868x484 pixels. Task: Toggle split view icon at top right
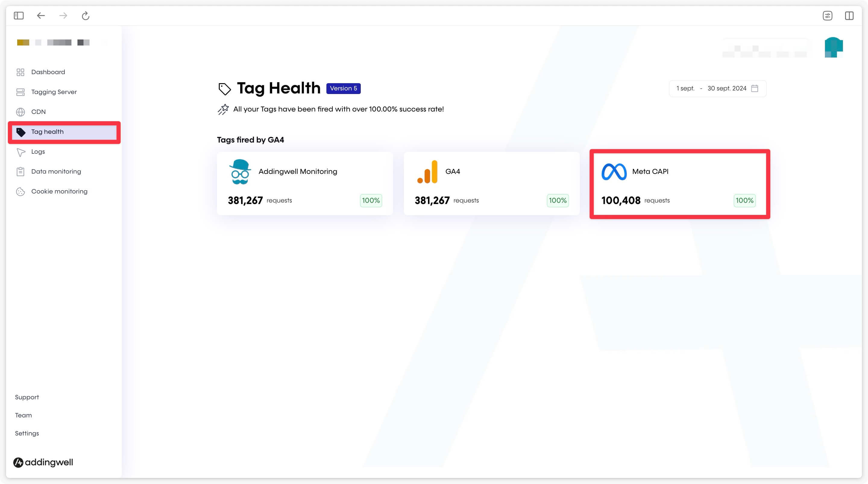click(x=849, y=15)
